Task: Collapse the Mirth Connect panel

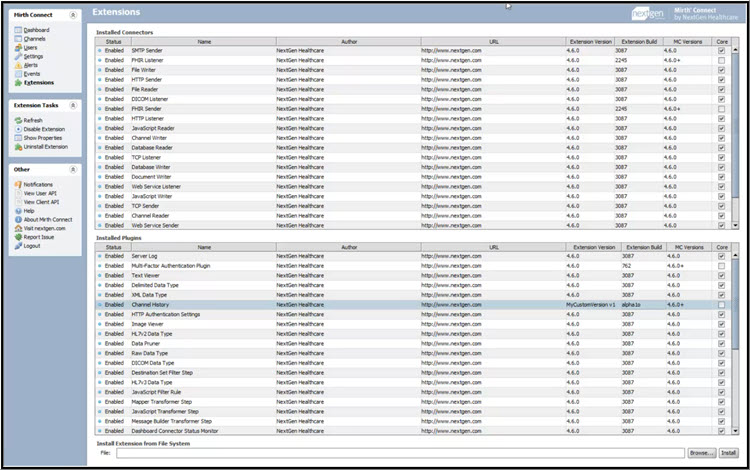Action: [x=73, y=15]
